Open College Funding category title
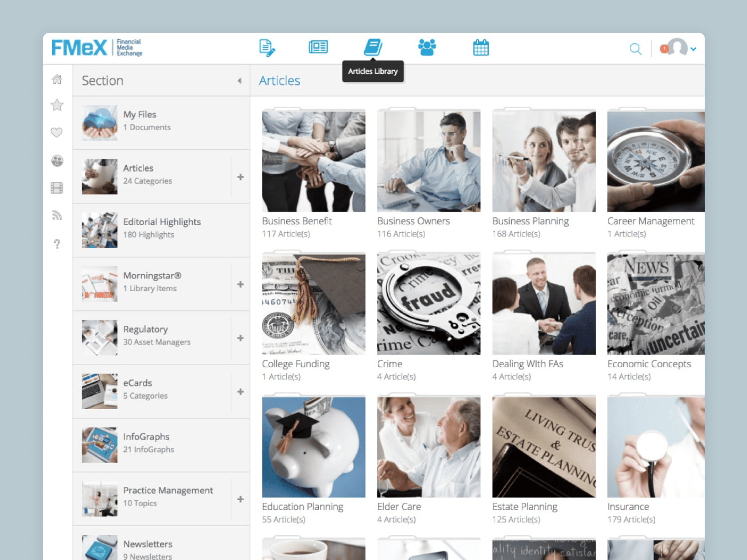The width and height of the screenshot is (747, 560). 296,364
